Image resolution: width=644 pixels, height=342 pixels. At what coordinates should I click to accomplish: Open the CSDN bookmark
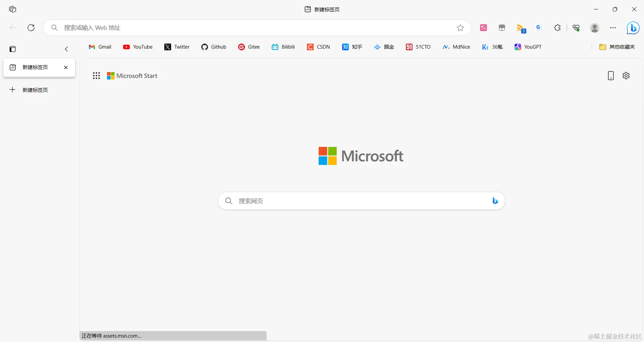tap(319, 47)
